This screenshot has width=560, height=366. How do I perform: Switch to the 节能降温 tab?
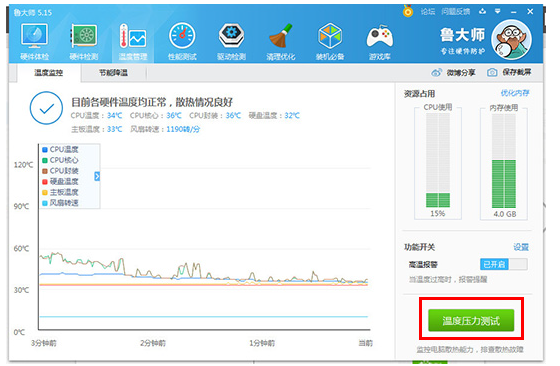point(114,73)
